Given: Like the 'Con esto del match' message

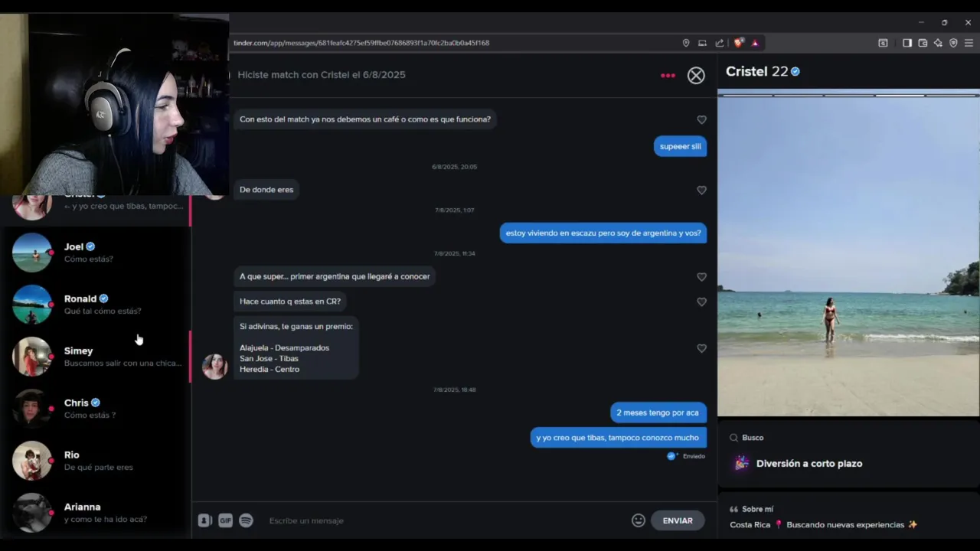Looking at the screenshot, I should click(x=701, y=119).
